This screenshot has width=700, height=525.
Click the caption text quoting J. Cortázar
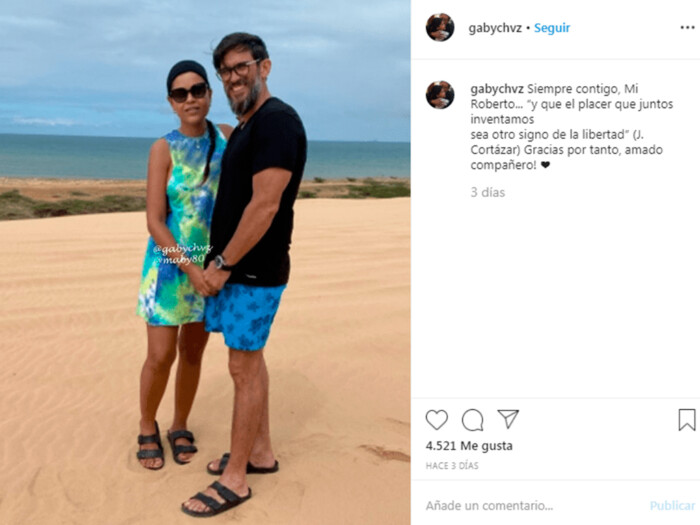[572, 127]
